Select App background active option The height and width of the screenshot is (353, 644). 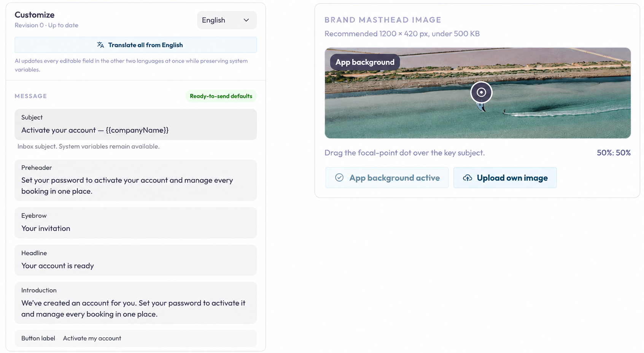click(387, 178)
